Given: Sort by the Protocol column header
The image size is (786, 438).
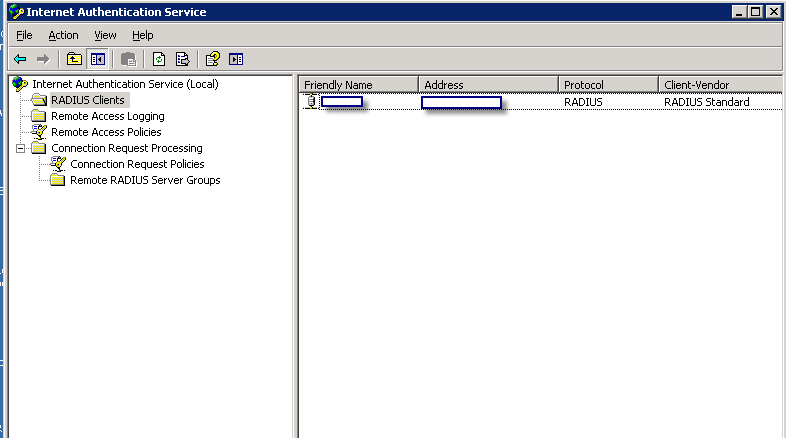Looking at the screenshot, I should 609,85.
